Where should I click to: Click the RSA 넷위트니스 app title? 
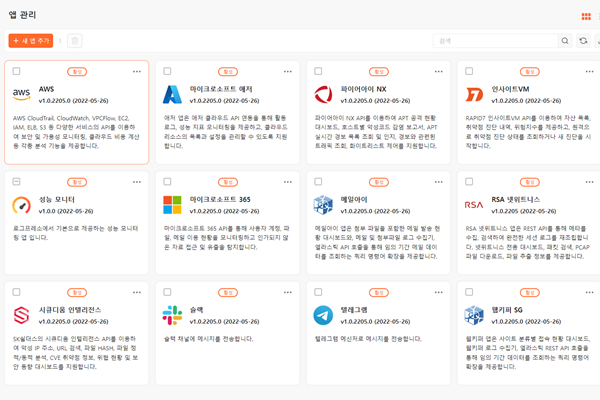click(515, 199)
